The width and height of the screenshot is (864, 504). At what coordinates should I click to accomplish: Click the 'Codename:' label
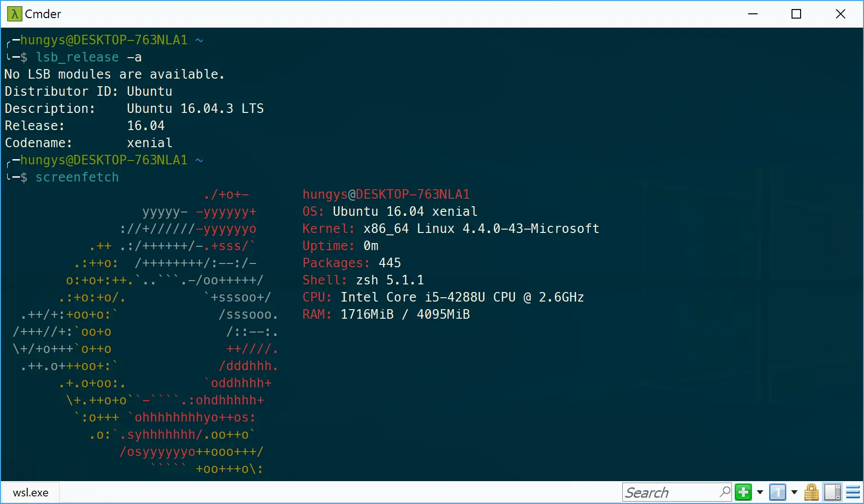tap(39, 143)
